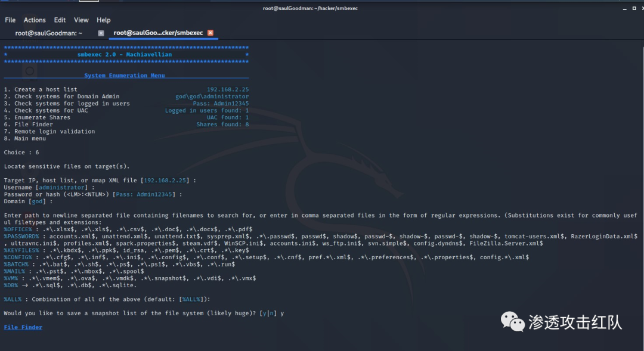Click the Choice : 6 prompt line
The image size is (644, 351).
[x=21, y=153]
